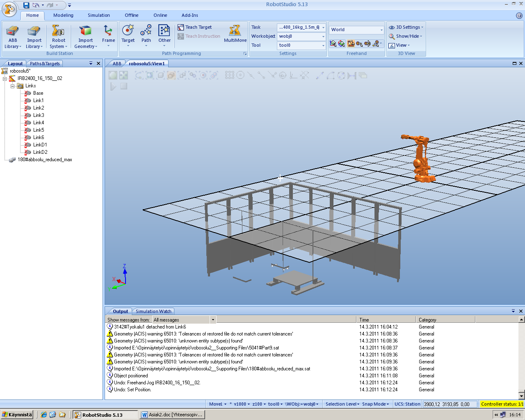Click the View Center icon in the 3D view

pos(123,75)
